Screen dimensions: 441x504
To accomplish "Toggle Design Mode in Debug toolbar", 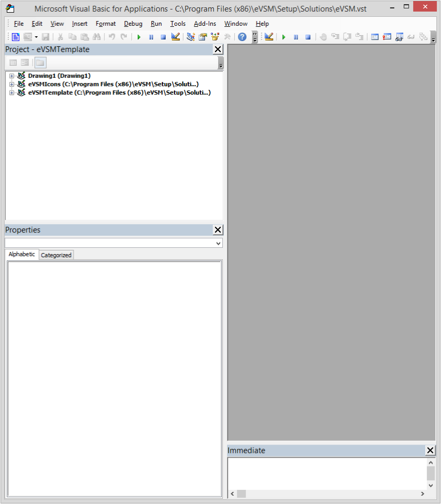I will 269,37.
